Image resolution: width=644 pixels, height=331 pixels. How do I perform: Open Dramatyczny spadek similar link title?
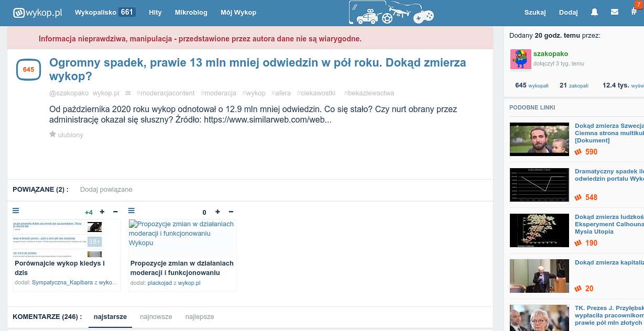[609, 175]
